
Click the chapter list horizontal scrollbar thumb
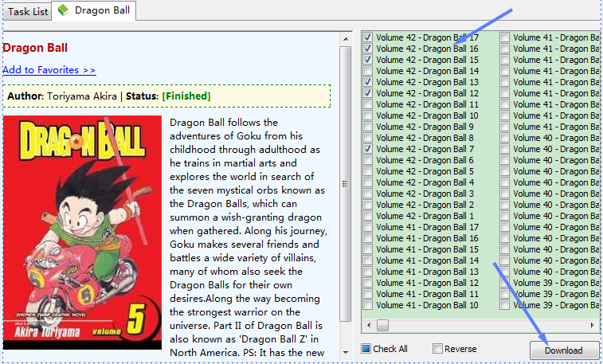(383, 326)
